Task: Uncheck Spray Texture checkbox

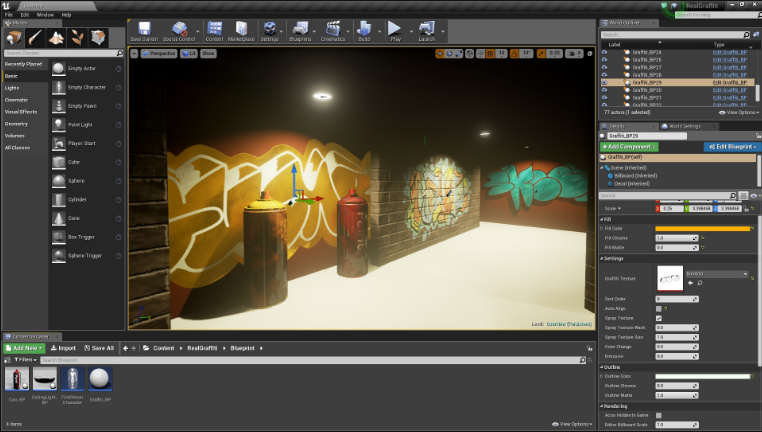Action: click(x=659, y=318)
